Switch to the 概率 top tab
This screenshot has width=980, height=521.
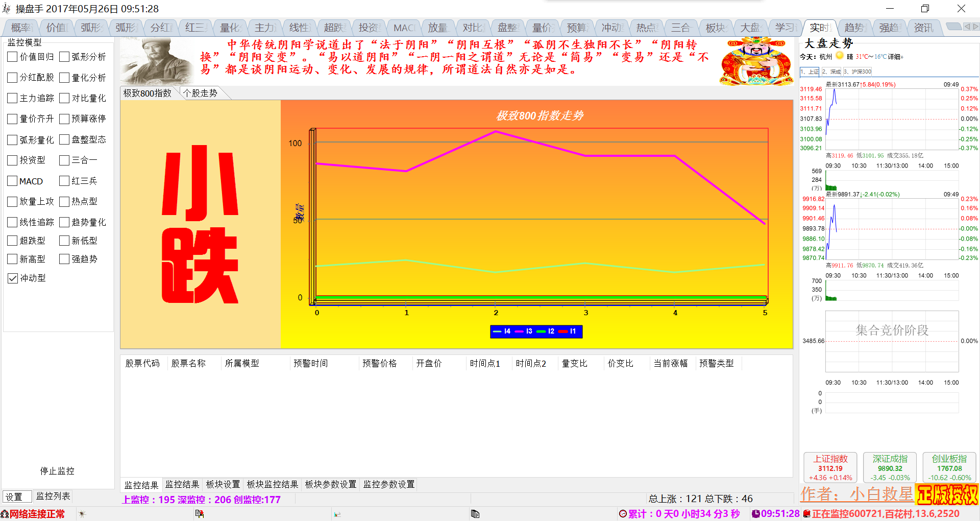(21, 28)
